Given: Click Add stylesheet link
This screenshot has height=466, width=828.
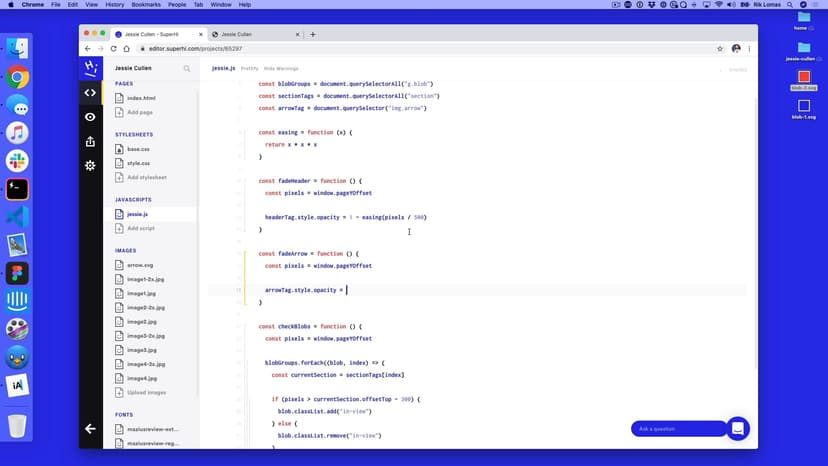Looking at the screenshot, I should pos(146,177).
